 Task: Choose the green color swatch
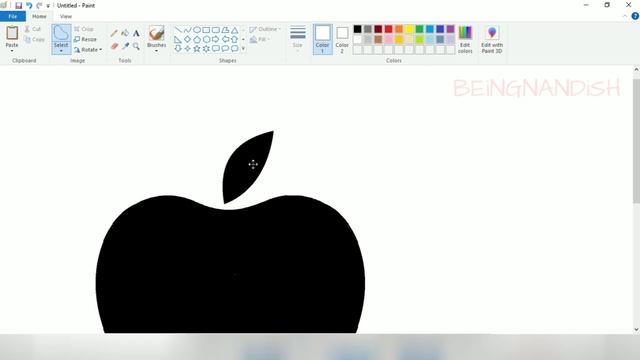click(419, 29)
